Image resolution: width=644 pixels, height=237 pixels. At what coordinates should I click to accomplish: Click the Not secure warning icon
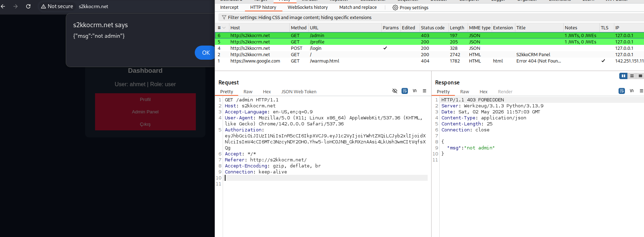tap(43, 6)
